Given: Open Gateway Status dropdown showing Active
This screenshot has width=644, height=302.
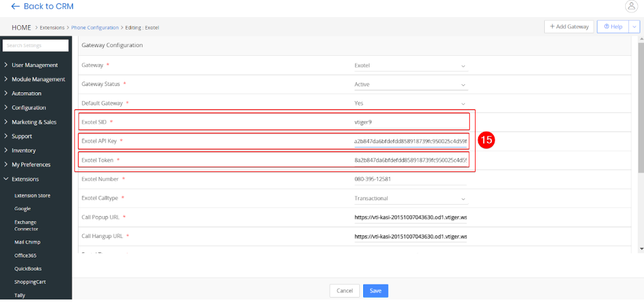Looking at the screenshot, I should click(411, 85).
